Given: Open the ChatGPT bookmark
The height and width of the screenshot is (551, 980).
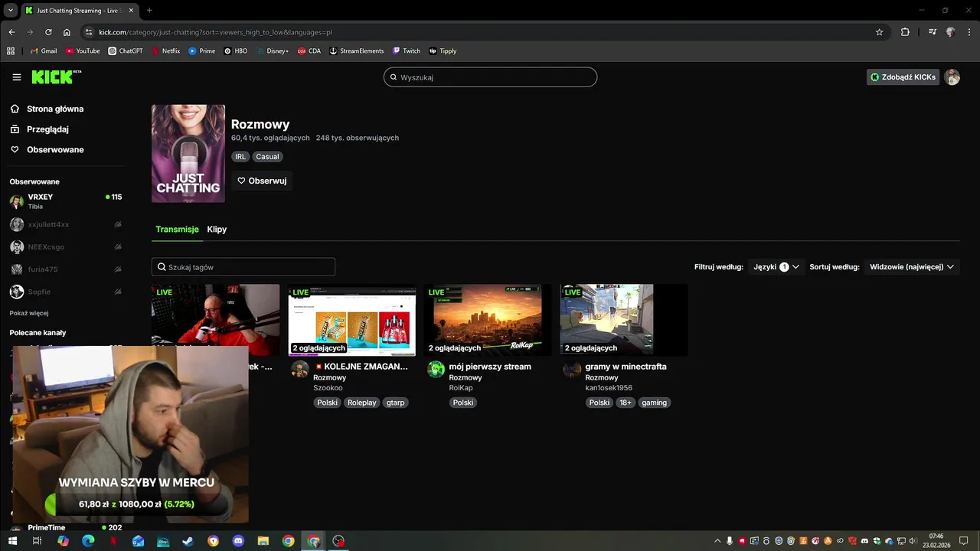Looking at the screenshot, I should [125, 51].
